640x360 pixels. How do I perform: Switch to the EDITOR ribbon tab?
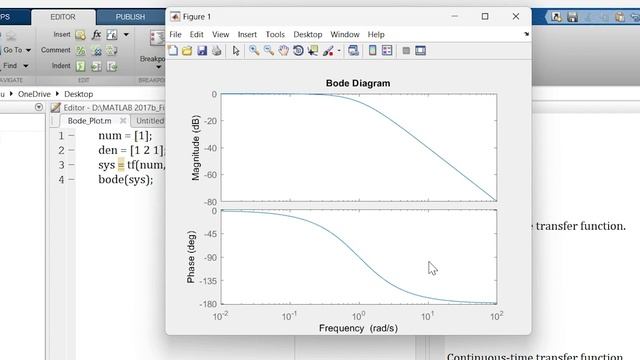click(63, 17)
